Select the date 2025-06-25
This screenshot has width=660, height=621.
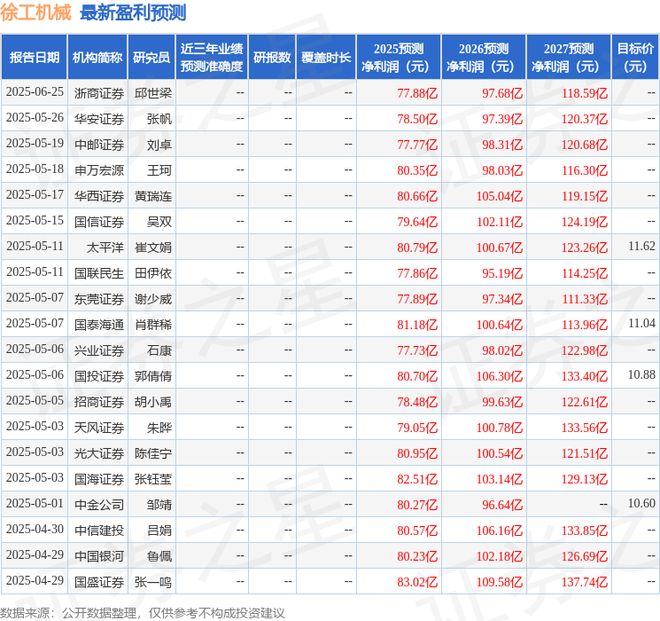pos(35,92)
